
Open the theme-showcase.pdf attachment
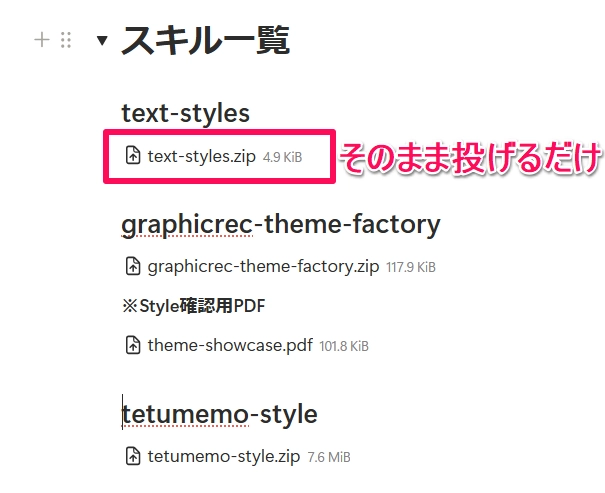tap(230, 345)
